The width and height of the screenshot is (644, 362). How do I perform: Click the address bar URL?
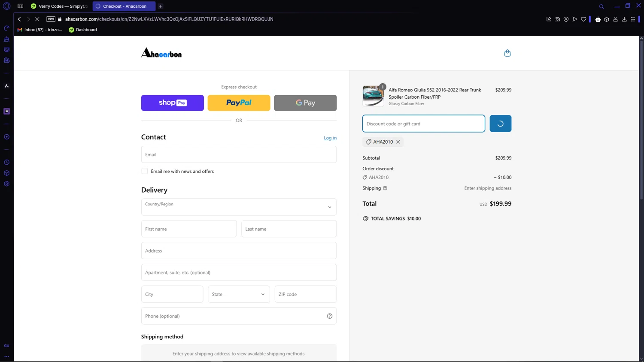point(169,19)
